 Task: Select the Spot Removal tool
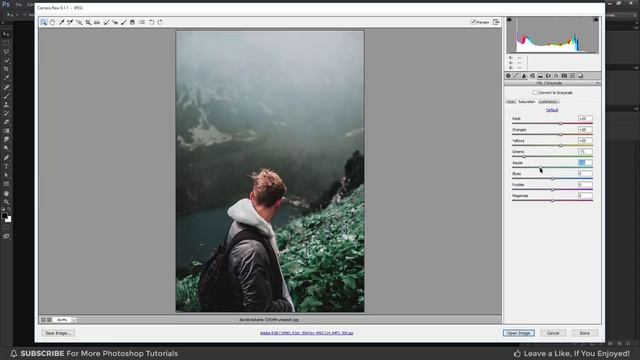pos(106,22)
